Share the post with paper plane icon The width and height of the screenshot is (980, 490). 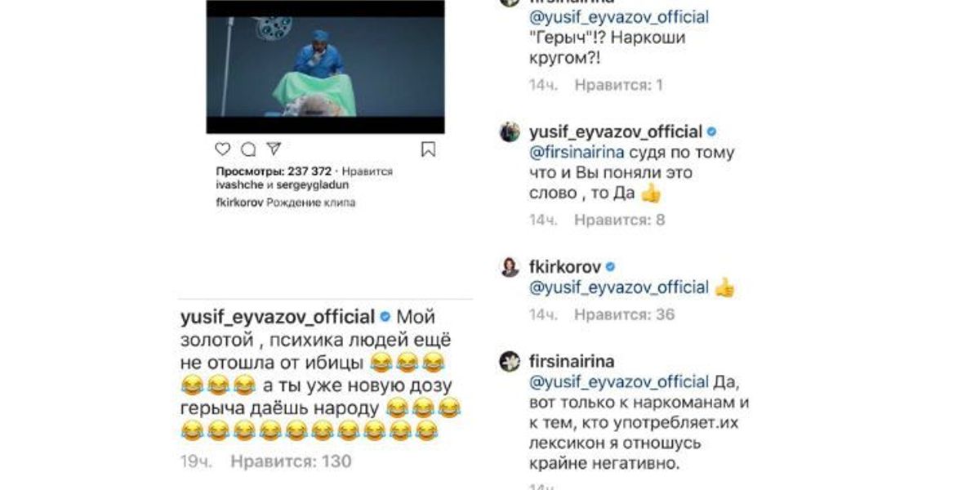coord(274,149)
